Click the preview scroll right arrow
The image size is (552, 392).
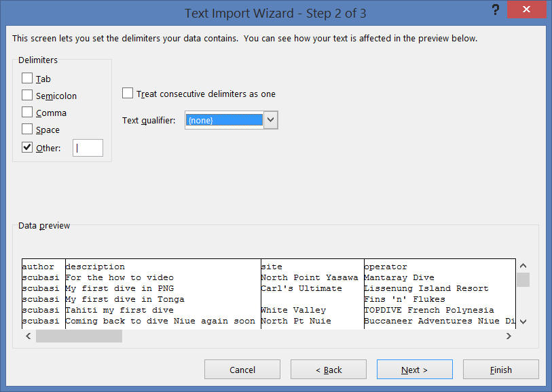point(509,336)
